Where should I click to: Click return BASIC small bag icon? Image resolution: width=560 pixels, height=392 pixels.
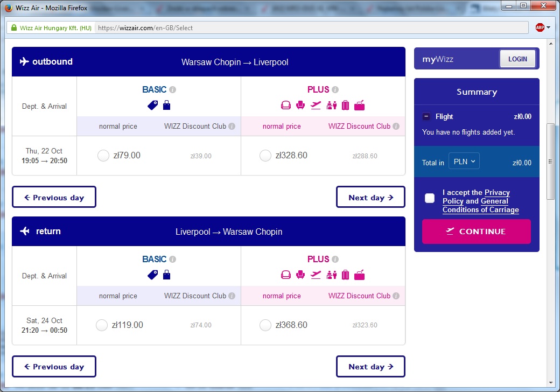[x=166, y=275]
